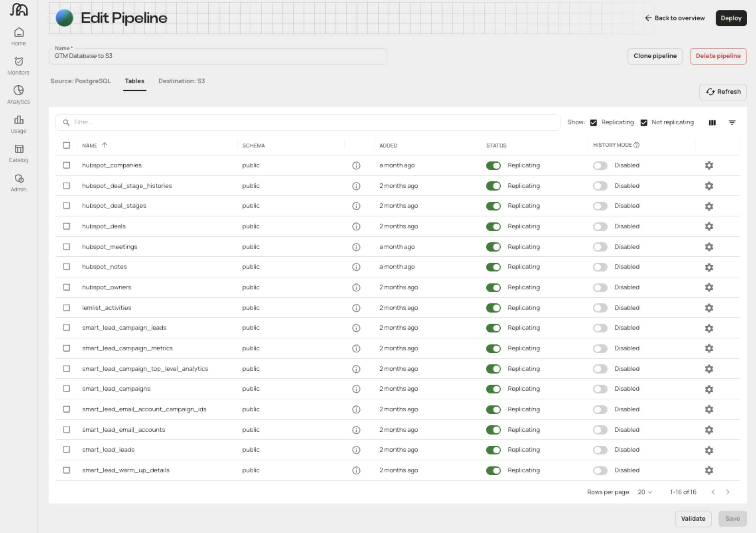This screenshot has height=533, width=756.
Task: Go to Analytics in sidebar
Action: point(19,95)
